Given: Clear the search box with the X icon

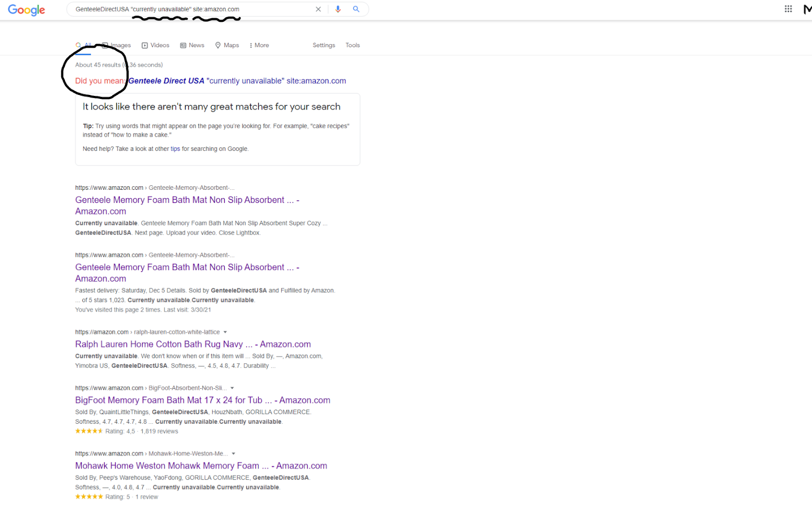Looking at the screenshot, I should 318,9.
